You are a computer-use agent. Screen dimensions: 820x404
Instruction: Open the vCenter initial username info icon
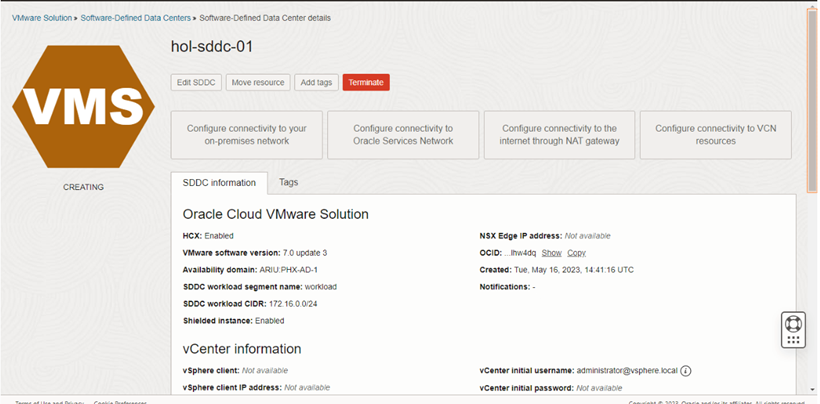click(686, 371)
